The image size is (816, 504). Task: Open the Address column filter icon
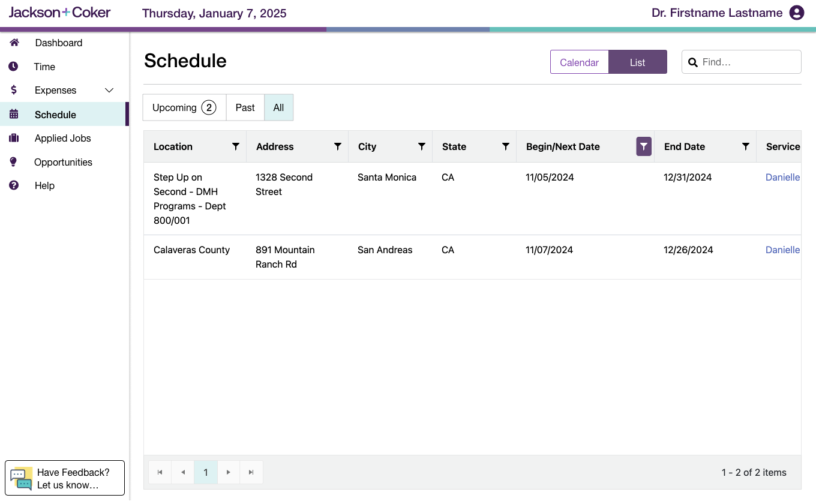pos(338,146)
